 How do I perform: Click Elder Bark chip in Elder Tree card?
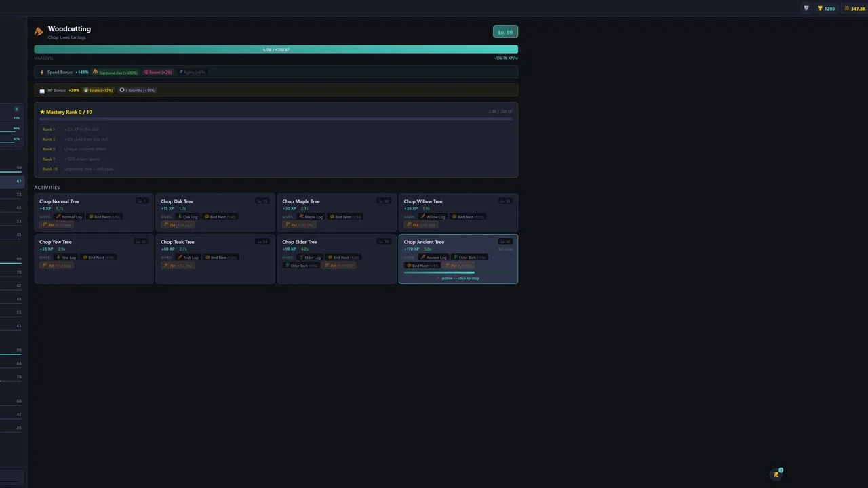coord(301,266)
